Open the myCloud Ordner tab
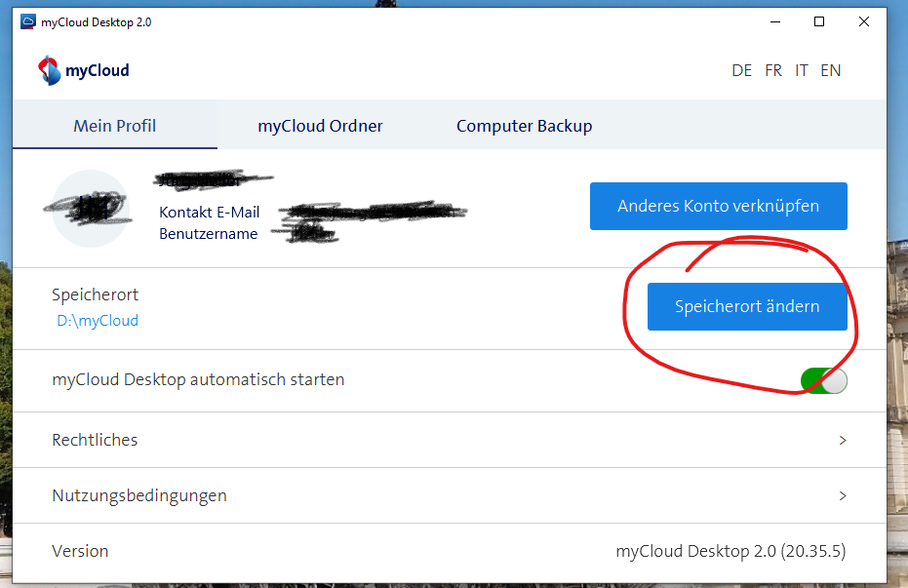 pos(320,126)
